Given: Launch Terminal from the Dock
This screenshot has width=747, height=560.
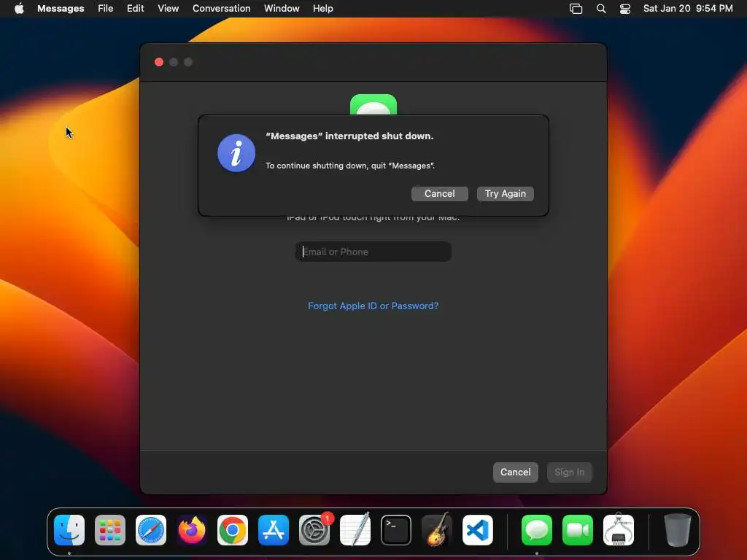Looking at the screenshot, I should click(x=396, y=530).
